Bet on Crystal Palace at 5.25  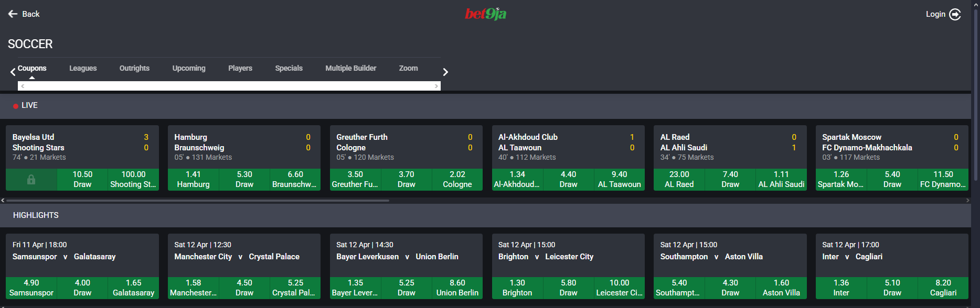click(x=295, y=288)
